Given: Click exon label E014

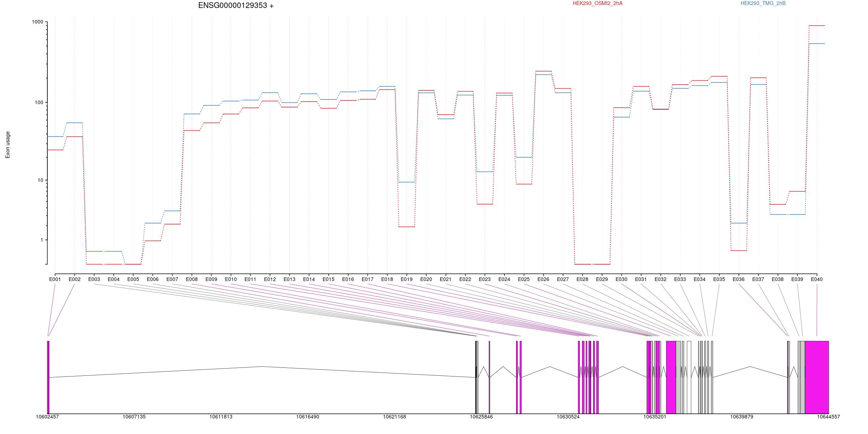Looking at the screenshot, I should click(309, 279).
